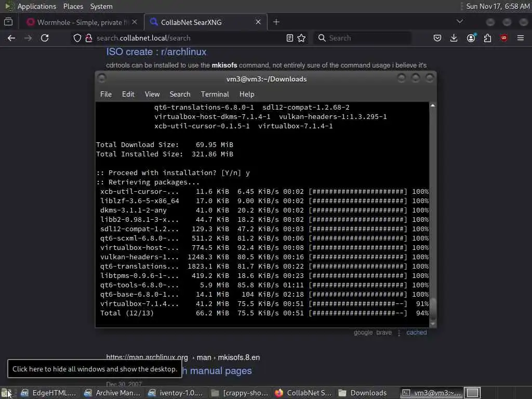
Task: Open the terminal Search menu
Action: 180,95
